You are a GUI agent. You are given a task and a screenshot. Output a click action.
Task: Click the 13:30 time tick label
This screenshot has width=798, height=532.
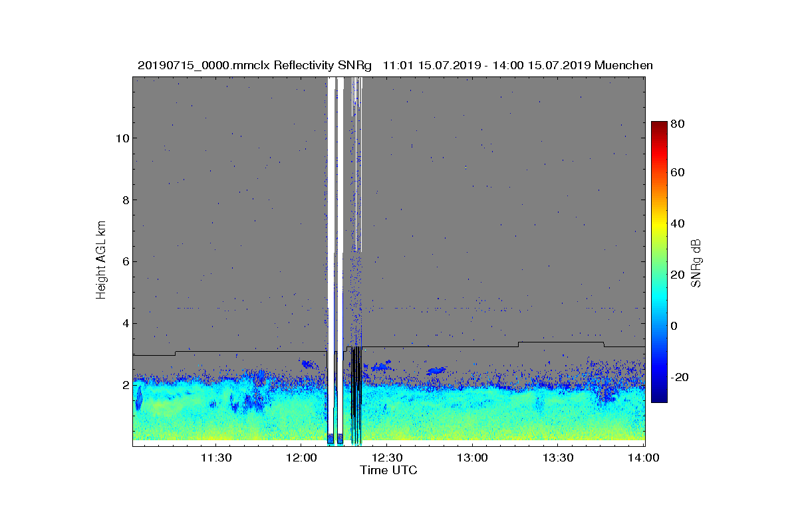point(559,458)
